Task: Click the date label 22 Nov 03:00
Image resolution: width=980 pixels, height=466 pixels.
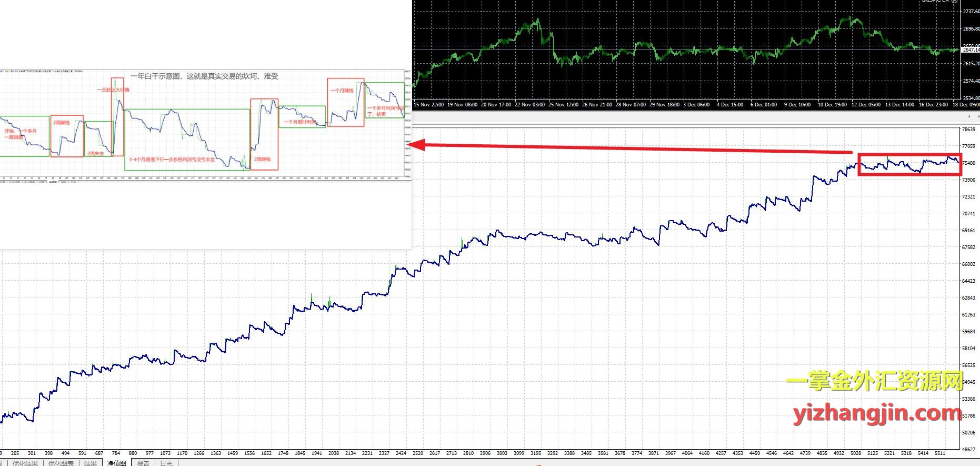Action: [529, 104]
